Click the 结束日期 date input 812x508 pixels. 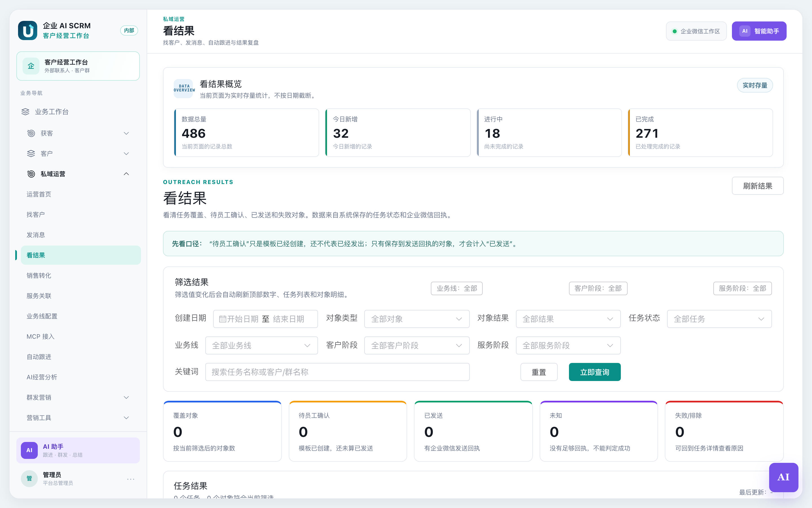coord(288,319)
